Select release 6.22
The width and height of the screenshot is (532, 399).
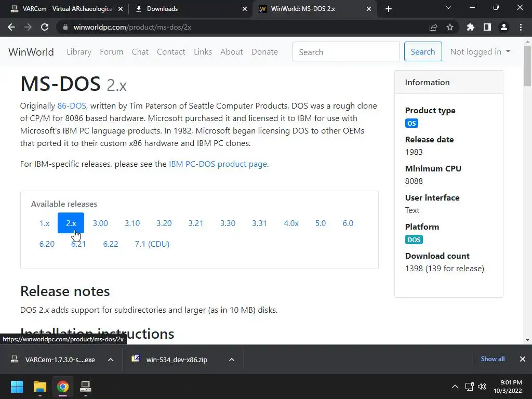(x=111, y=244)
